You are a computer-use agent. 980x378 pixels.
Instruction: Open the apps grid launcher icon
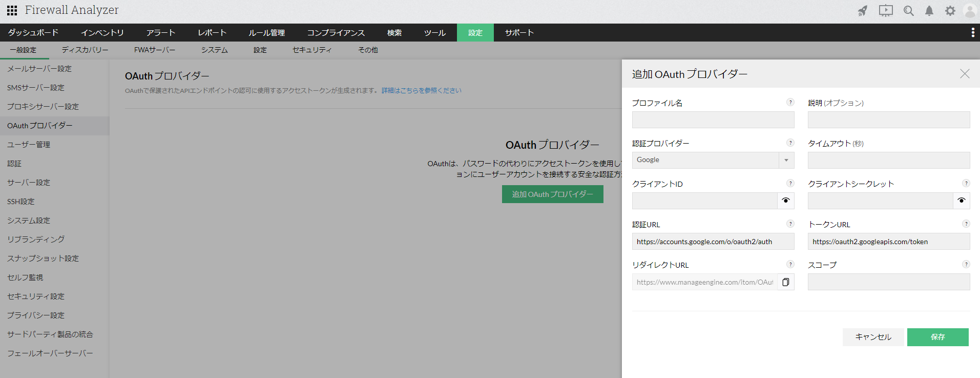pos(12,10)
